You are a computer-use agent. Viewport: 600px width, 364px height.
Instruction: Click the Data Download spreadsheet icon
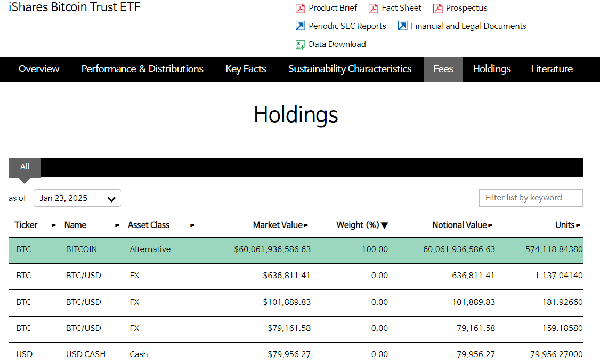[x=301, y=44]
